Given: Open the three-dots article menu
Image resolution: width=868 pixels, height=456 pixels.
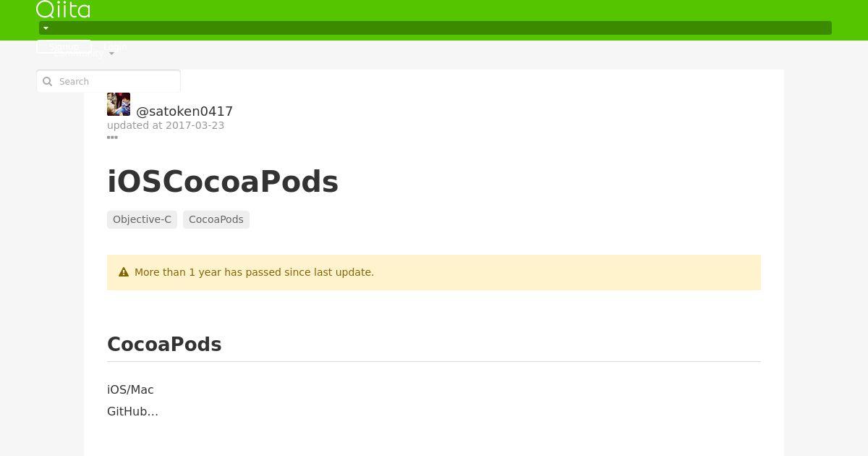Looking at the screenshot, I should (112, 137).
